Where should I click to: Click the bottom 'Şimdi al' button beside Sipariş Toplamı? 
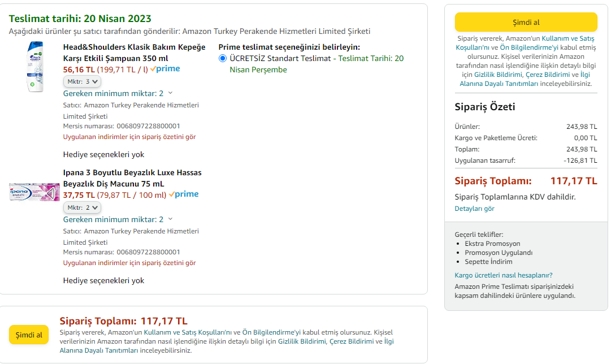point(29,335)
